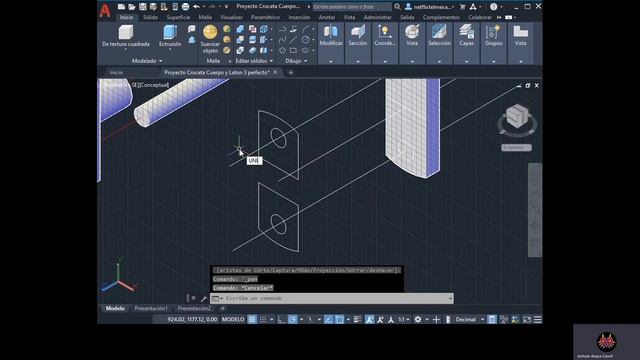
Task: Open the Visualizar ribbon tab
Action: click(x=231, y=17)
